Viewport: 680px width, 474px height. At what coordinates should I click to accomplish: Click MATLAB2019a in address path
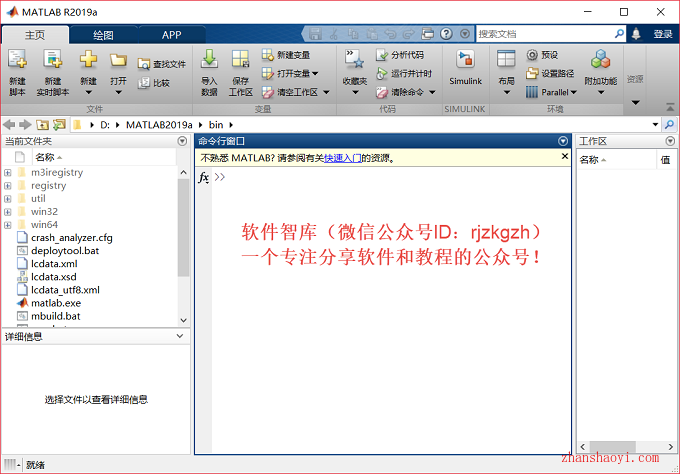[x=159, y=125]
